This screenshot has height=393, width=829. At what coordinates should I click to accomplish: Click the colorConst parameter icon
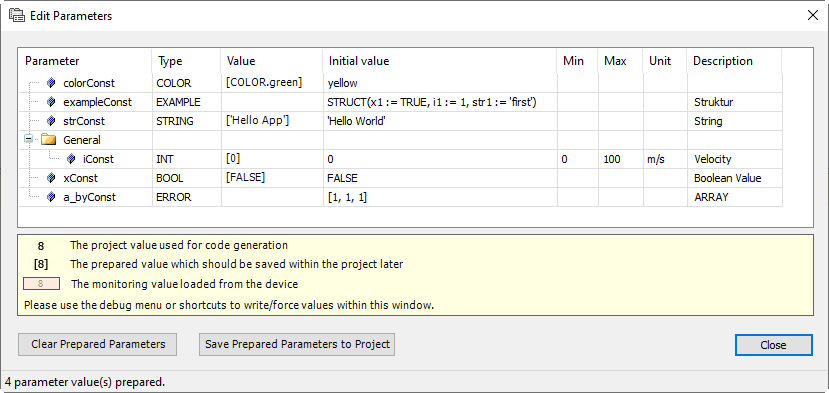click(51, 83)
